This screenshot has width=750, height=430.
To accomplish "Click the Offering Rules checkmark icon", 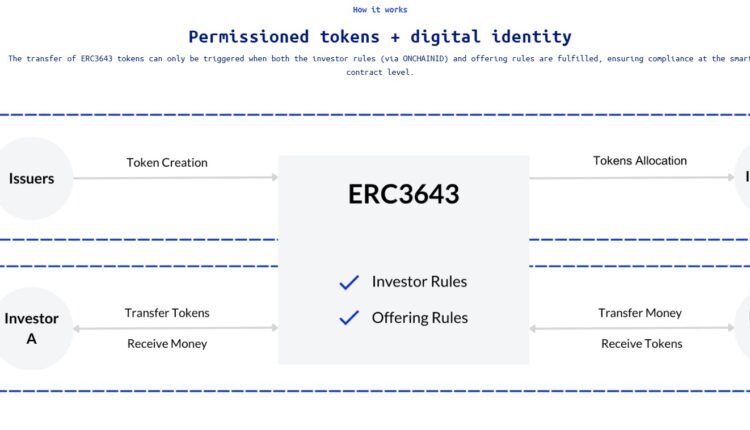I will (349, 318).
